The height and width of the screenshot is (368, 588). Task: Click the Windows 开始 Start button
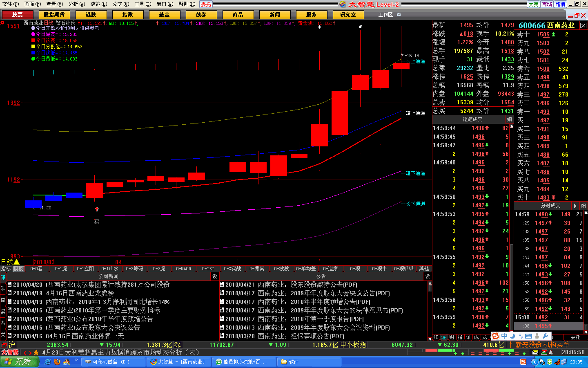coord(19,362)
